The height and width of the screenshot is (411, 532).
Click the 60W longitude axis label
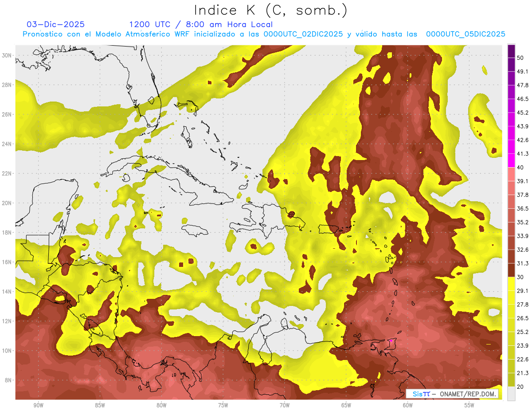point(408,405)
